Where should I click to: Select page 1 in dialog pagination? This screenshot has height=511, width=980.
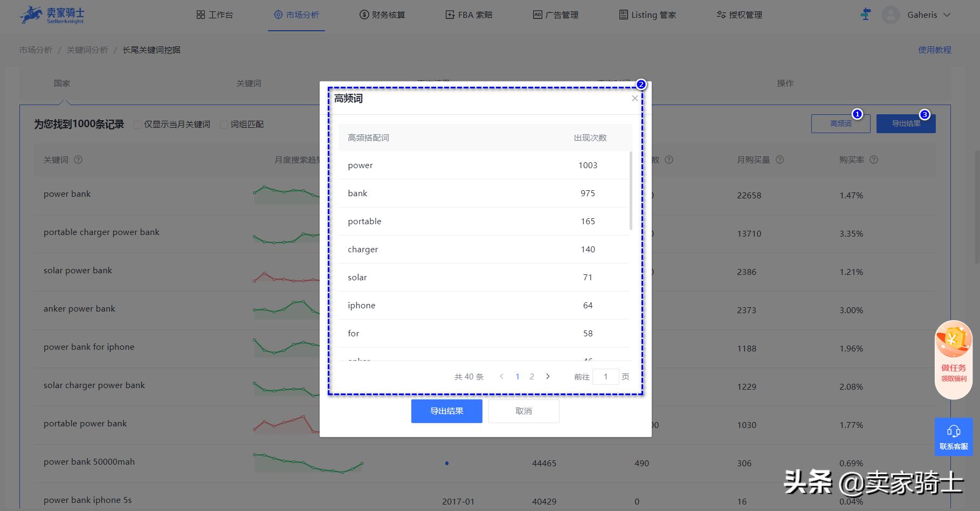click(x=517, y=376)
